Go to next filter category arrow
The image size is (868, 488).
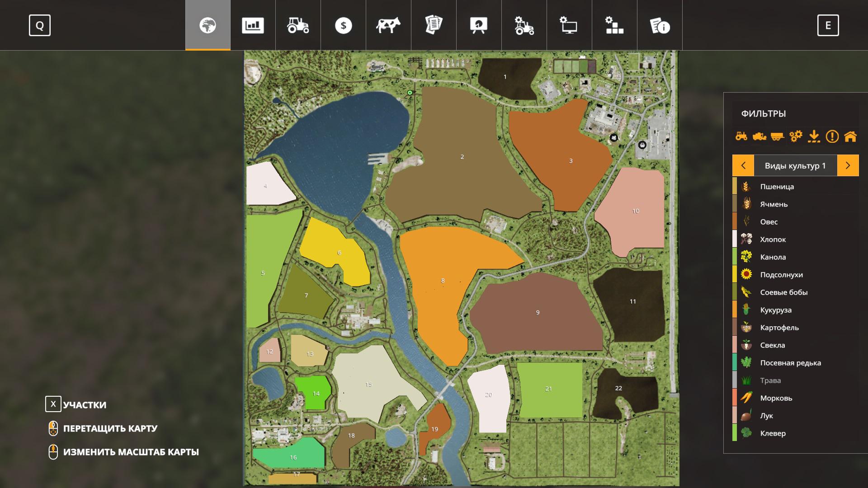(x=848, y=165)
